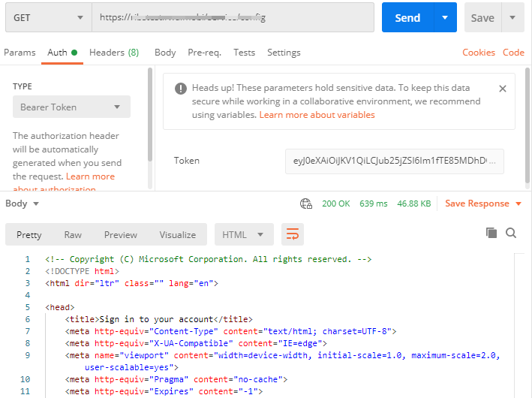Screen dimensions: 532x398
Task: Select the Raw response view
Action: pos(73,234)
